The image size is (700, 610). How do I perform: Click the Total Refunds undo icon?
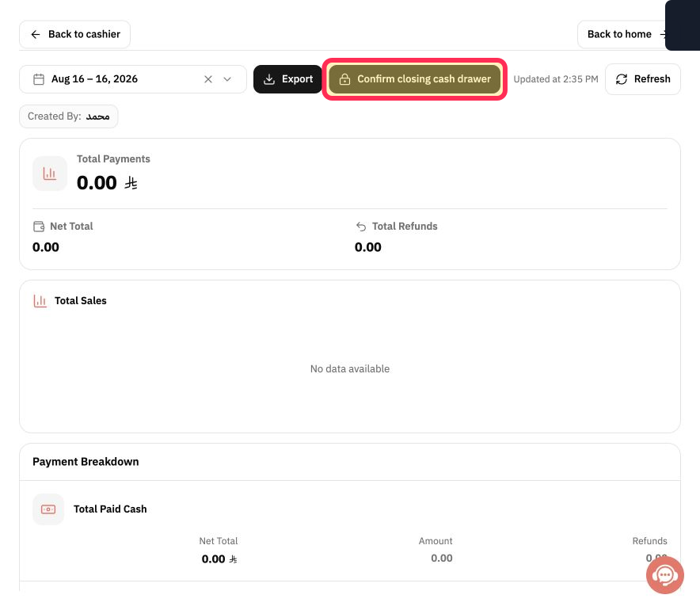[361, 227]
